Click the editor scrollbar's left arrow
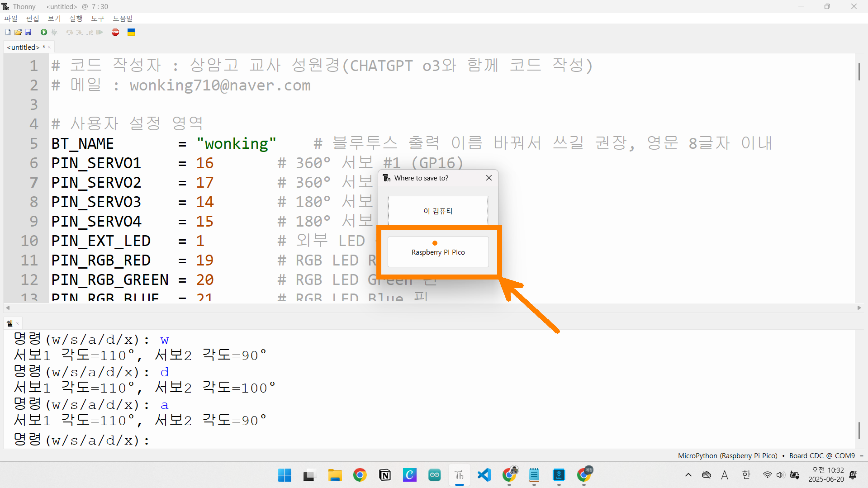Screen dimensions: 868x488 point(8,308)
